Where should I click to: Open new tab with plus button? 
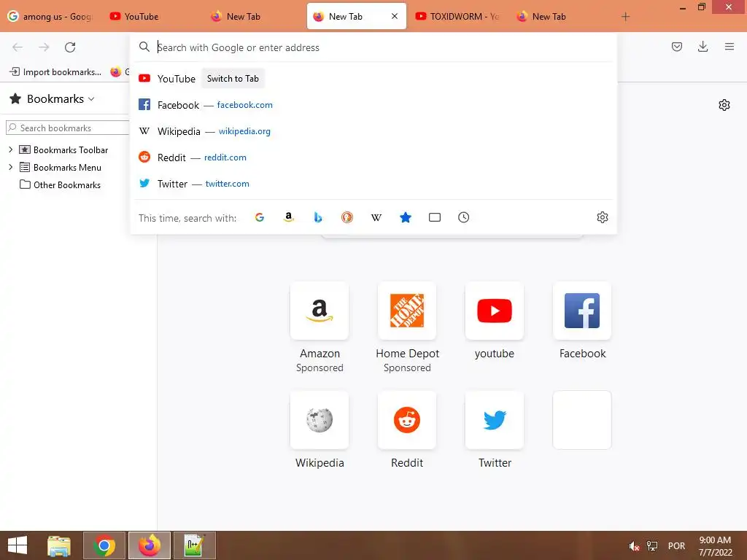pos(625,17)
